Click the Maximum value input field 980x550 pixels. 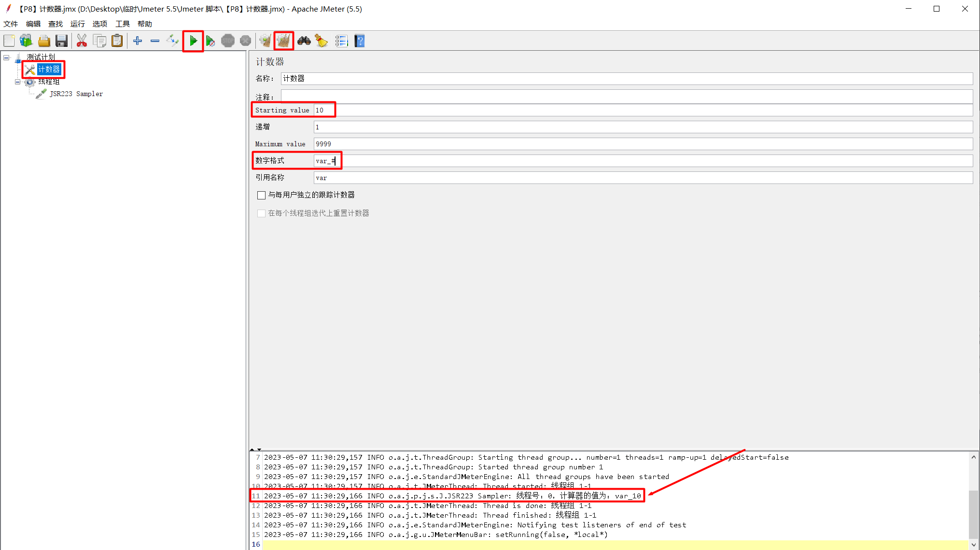pos(642,144)
